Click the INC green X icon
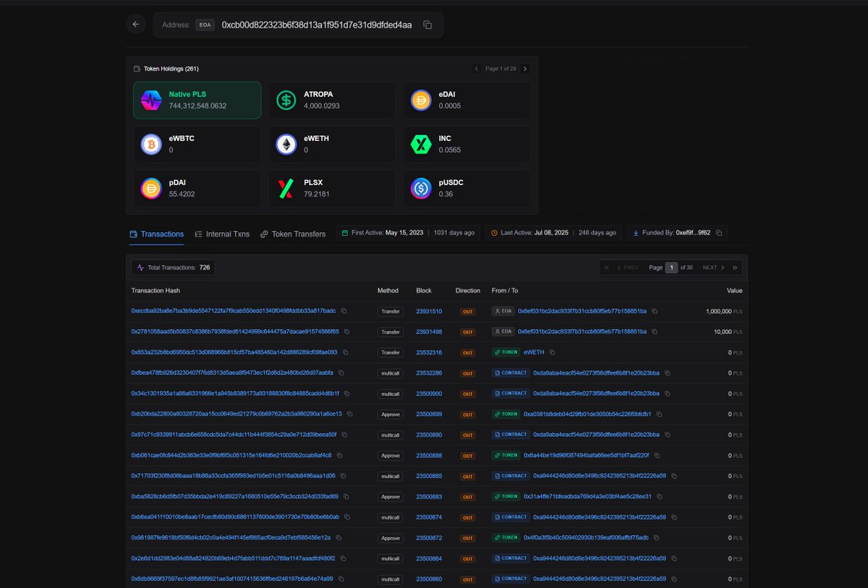 [421, 144]
